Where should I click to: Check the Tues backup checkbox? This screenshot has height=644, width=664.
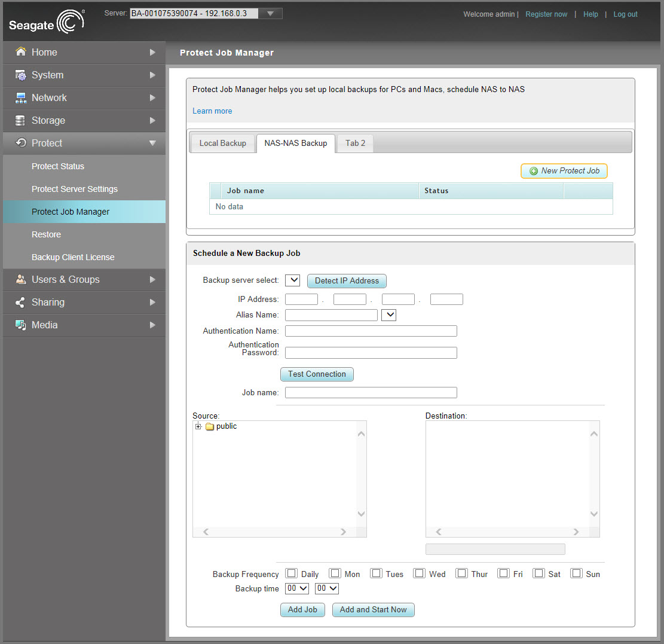(376, 573)
